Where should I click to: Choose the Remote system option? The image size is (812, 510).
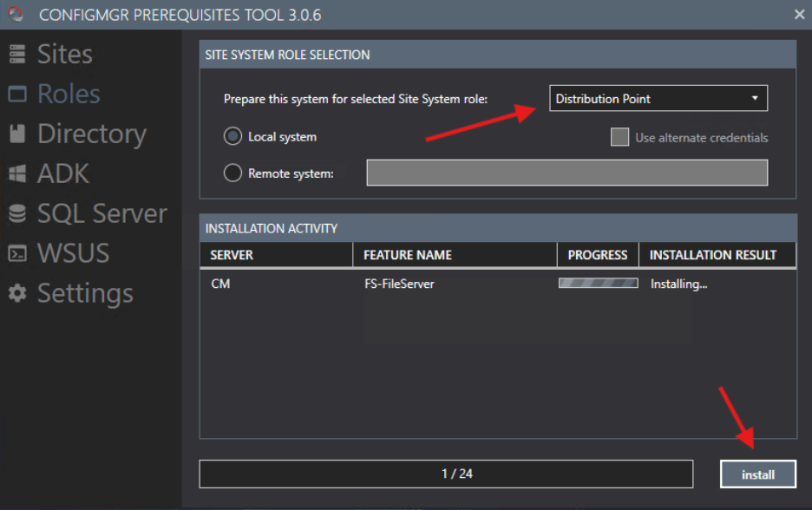pyautogui.click(x=232, y=173)
